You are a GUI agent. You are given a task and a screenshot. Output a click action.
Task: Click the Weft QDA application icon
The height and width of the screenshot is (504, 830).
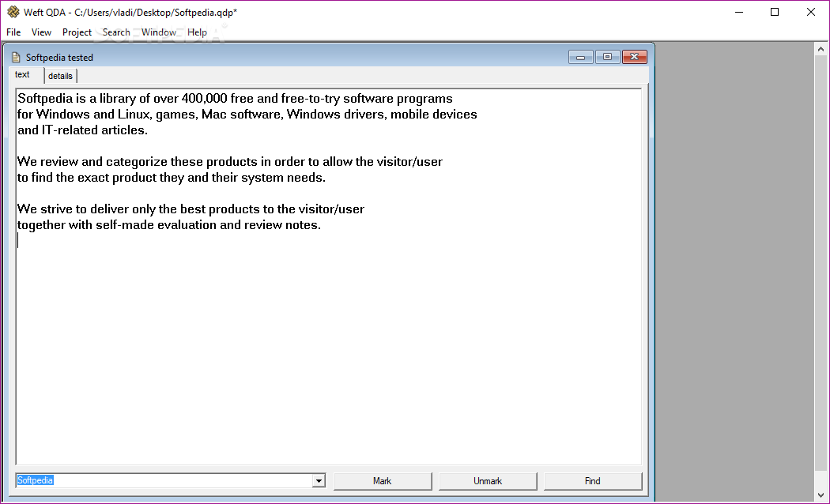pos(13,12)
